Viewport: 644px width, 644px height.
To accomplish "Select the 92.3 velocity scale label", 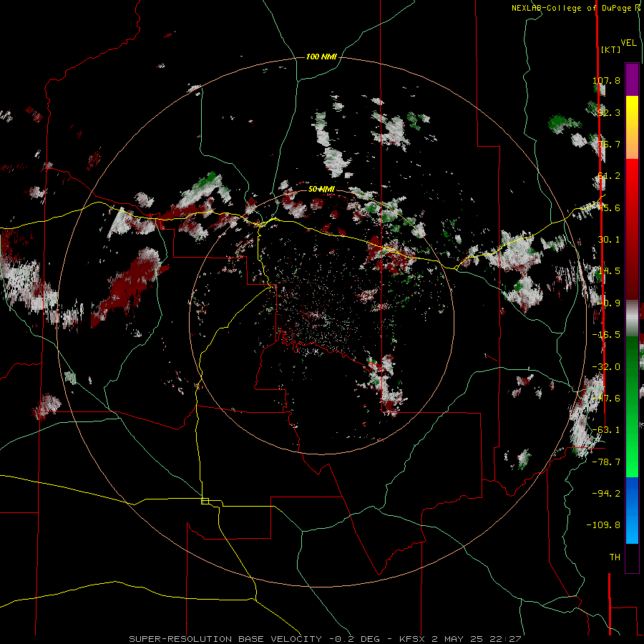I will click(609, 112).
